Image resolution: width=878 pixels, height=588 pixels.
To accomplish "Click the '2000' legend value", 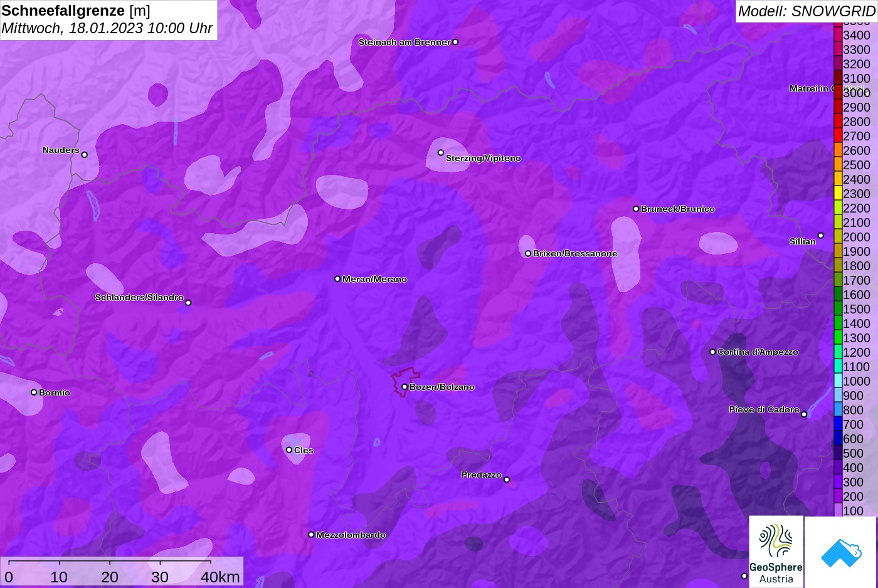I will pyautogui.click(x=857, y=237).
